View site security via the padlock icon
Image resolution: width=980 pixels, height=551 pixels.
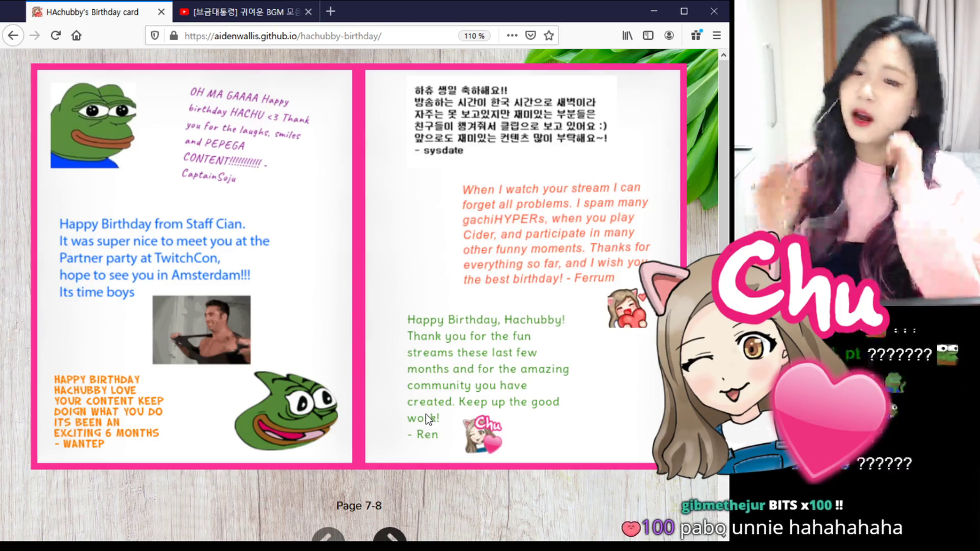(173, 36)
